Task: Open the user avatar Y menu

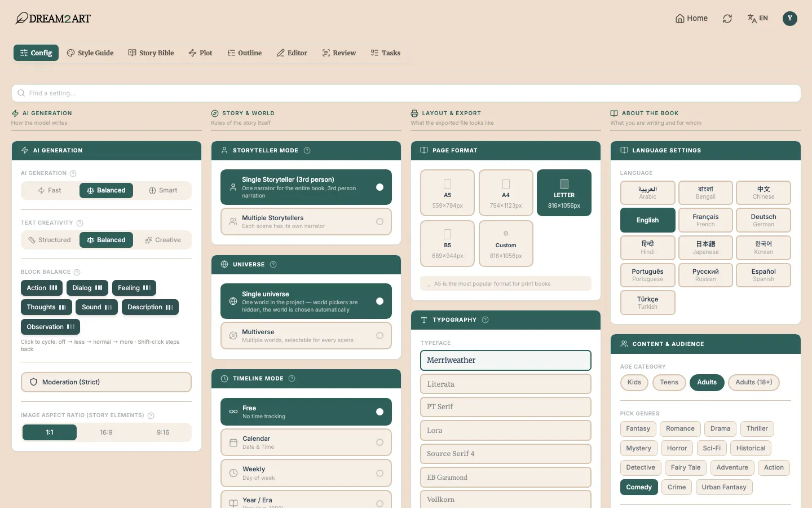Action: point(789,19)
